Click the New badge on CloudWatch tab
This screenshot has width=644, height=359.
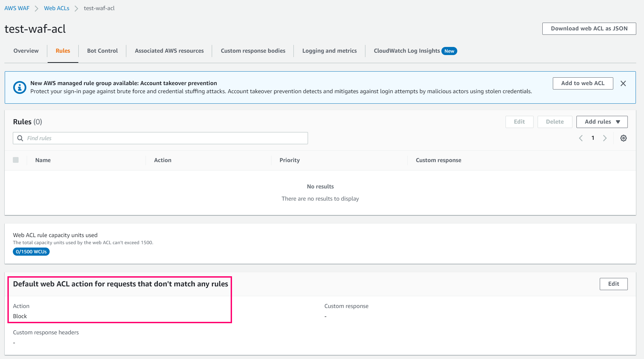point(449,51)
